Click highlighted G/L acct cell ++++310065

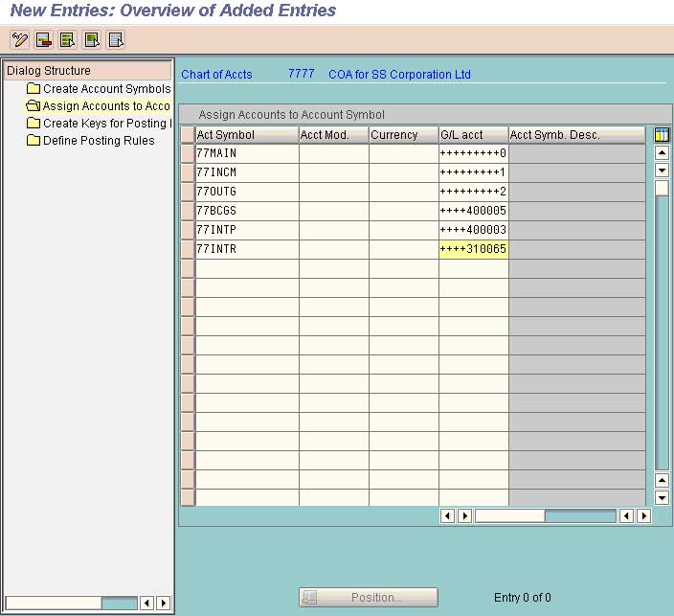[473, 249]
